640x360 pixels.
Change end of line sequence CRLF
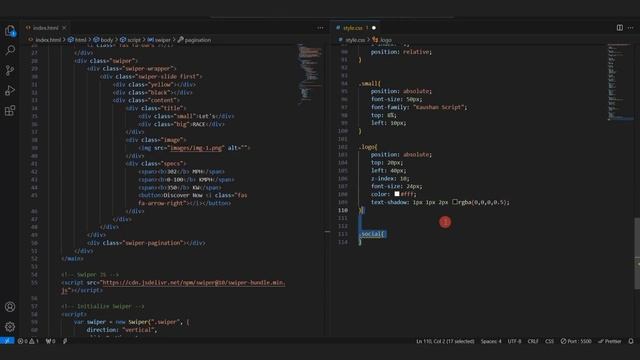tap(533, 341)
